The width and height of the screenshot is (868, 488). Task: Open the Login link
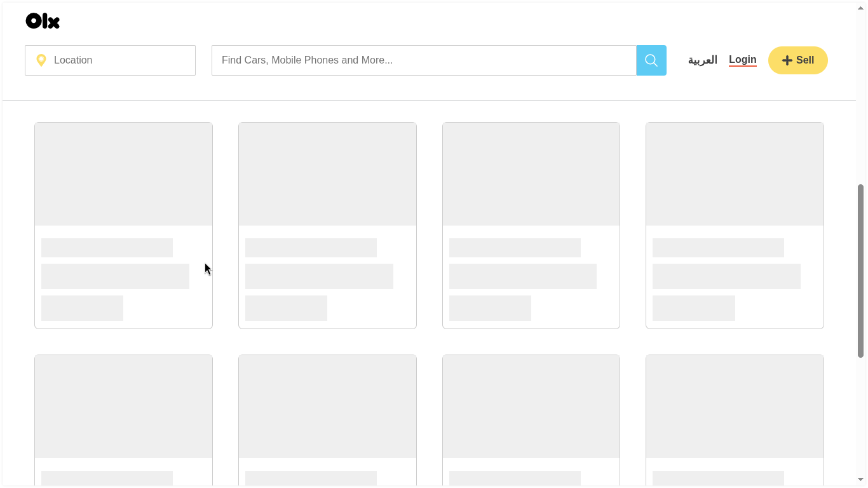(x=743, y=60)
